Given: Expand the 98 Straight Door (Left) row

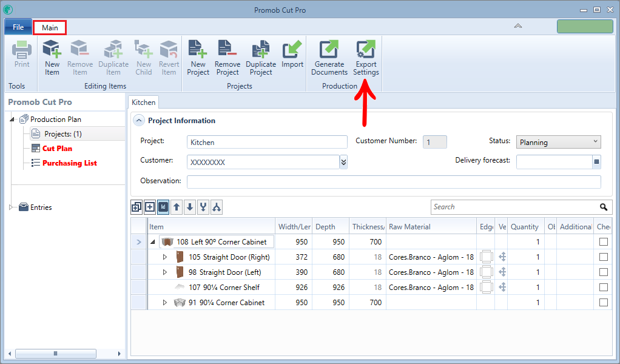Looking at the screenshot, I should 165,272.
